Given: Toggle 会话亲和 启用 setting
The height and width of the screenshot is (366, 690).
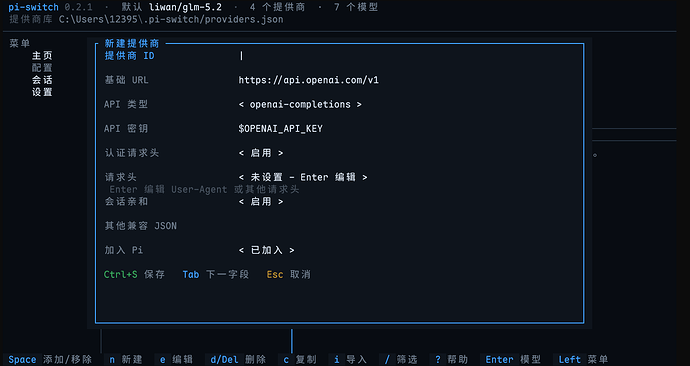Looking at the screenshot, I should [x=261, y=201].
